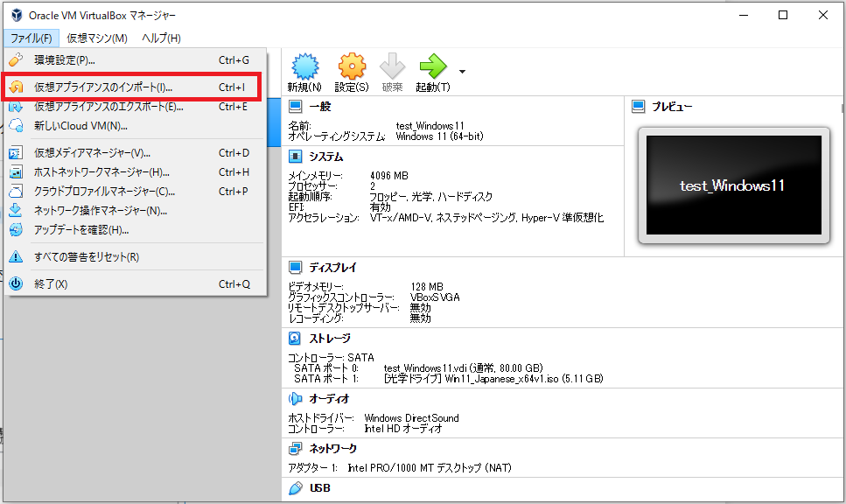Click the System (システム) chip icon
Image resolution: width=846 pixels, height=504 pixels.
pos(295,157)
